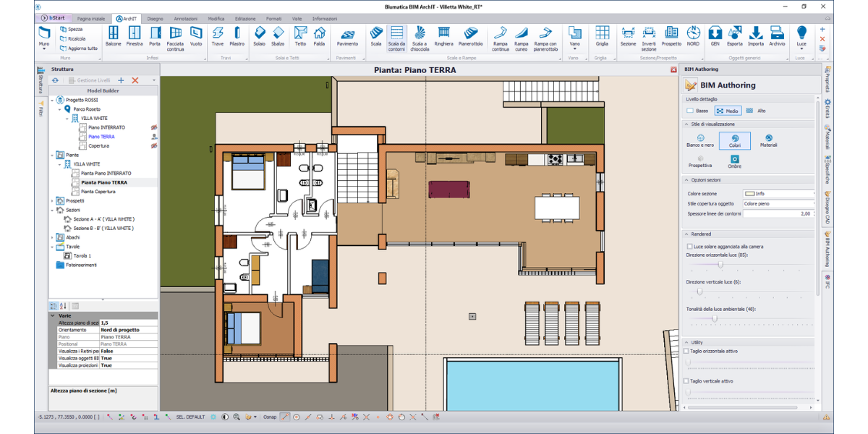Viewport: 868px width, 434px height.
Task: Toggle visibility of Piano INTERRATO level
Action: pyautogui.click(x=153, y=127)
